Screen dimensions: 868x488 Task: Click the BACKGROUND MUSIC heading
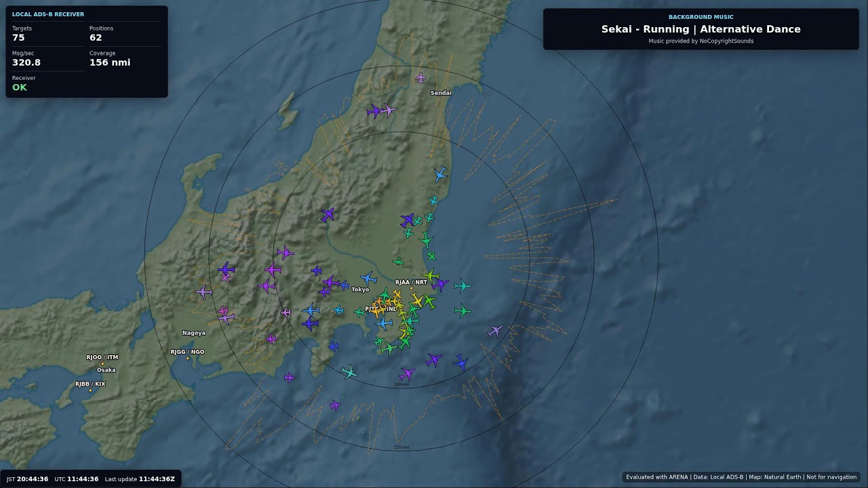(x=701, y=17)
